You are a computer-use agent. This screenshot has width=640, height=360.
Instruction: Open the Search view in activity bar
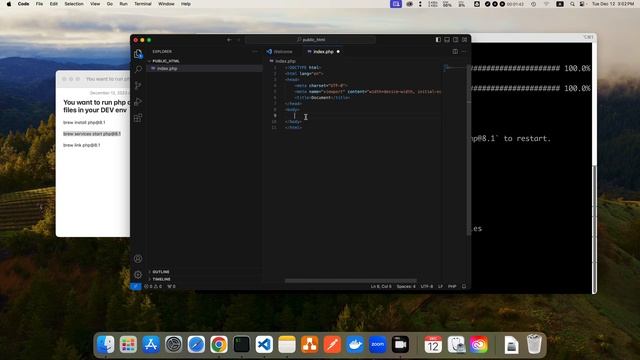tap(138, 69)
